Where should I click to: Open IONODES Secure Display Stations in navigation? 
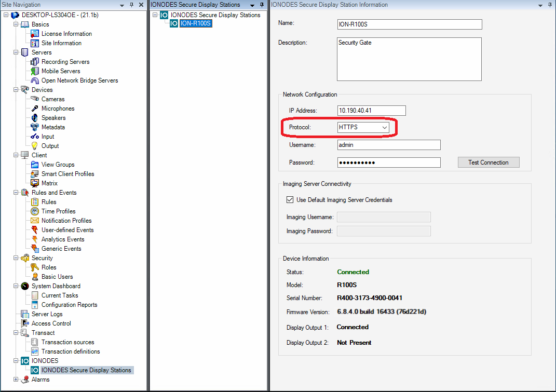click(x=86, y=370)
